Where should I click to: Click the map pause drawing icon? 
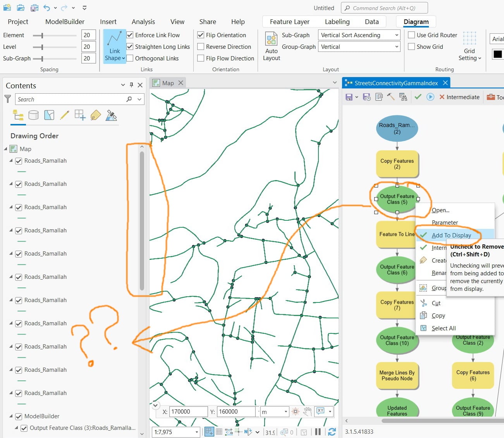coord(318,432)
